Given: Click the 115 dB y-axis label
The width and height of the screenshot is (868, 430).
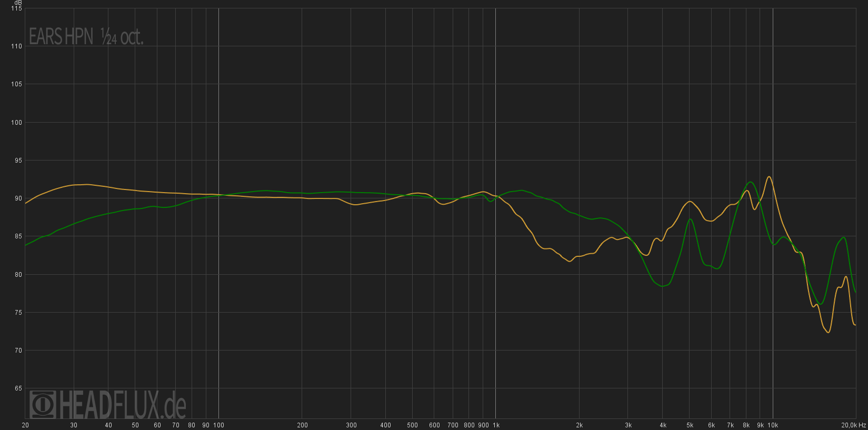Looking at the screenshot, I should (16, 8).
